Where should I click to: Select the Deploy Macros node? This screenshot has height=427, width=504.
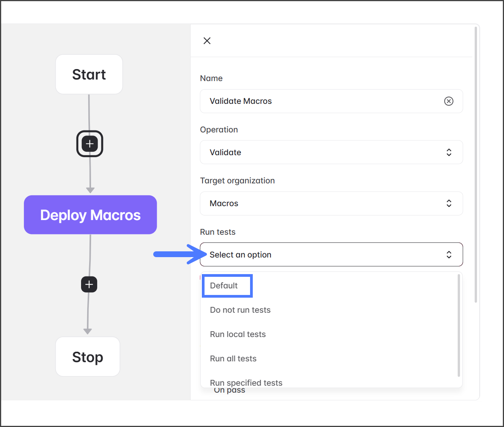[90, 215]
